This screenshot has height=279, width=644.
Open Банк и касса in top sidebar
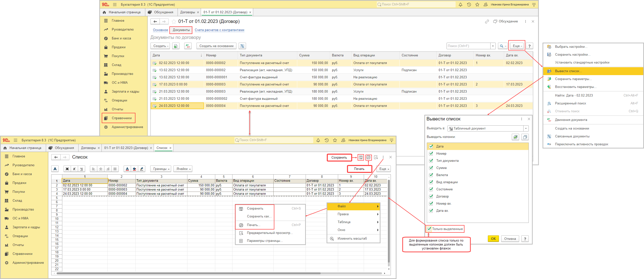coord(121,38)
